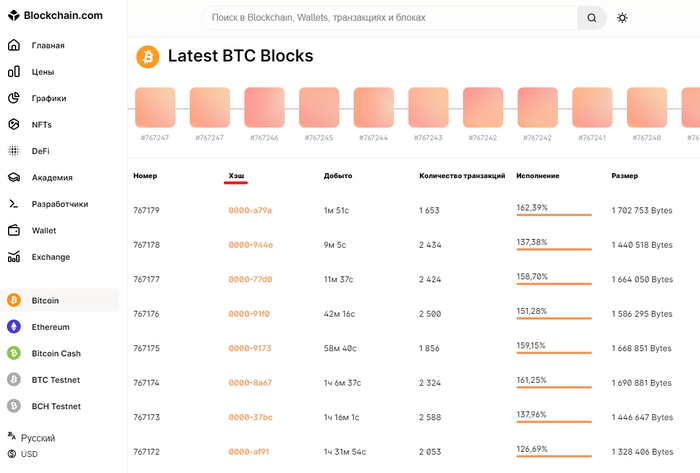Click the DeFi dotted grid icon
Screen dimensions: 700x473
(x=14, y=151)
